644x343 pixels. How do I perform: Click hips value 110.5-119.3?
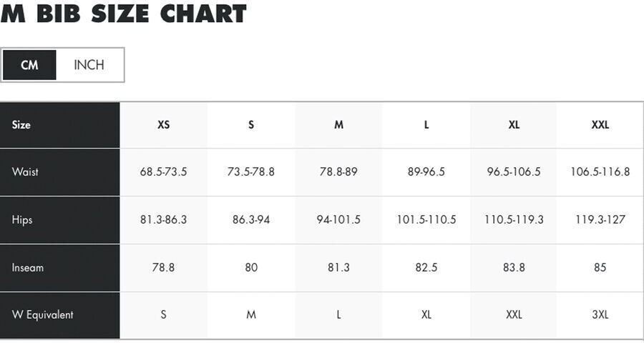[514, 219]
